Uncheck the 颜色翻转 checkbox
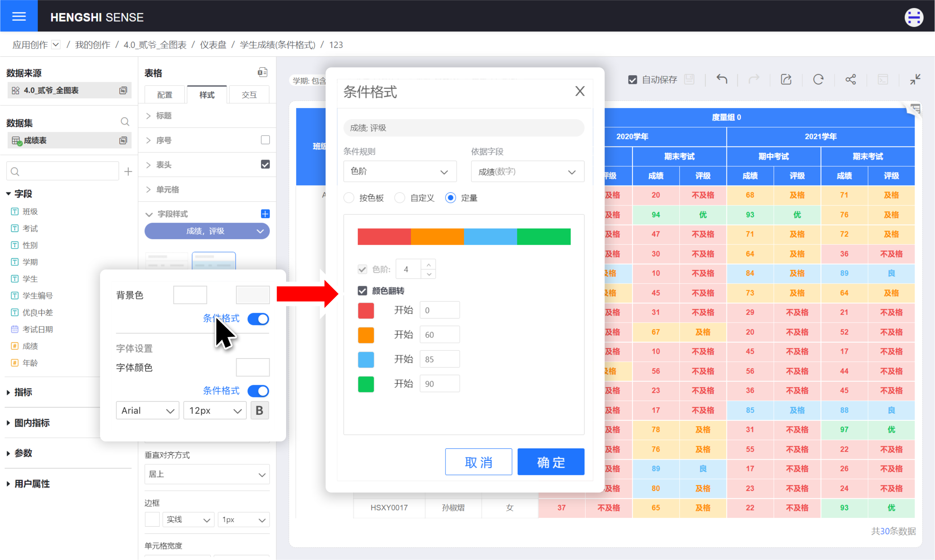This screenshot has height=560, width=935. click(x=362, y=291)
